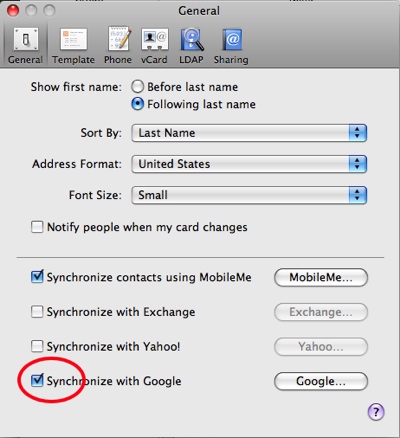Viewport: 400px width, 438px height.
Task: Click the Google... button
Action: click(321, 381)
